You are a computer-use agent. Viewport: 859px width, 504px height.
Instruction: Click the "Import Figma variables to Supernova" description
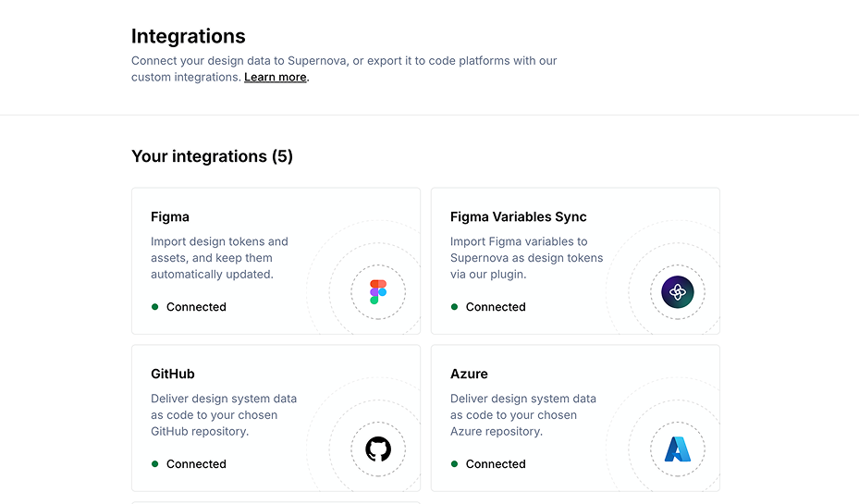[525, 258]
